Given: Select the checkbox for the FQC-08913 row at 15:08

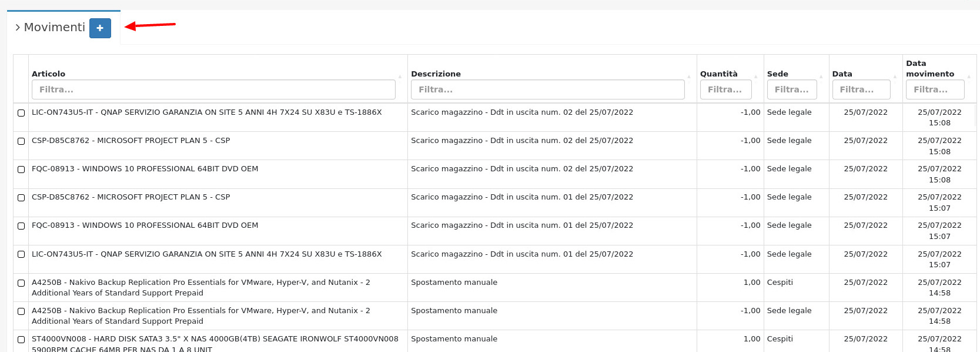Looking at the screenshot, I should pos(21,170).
